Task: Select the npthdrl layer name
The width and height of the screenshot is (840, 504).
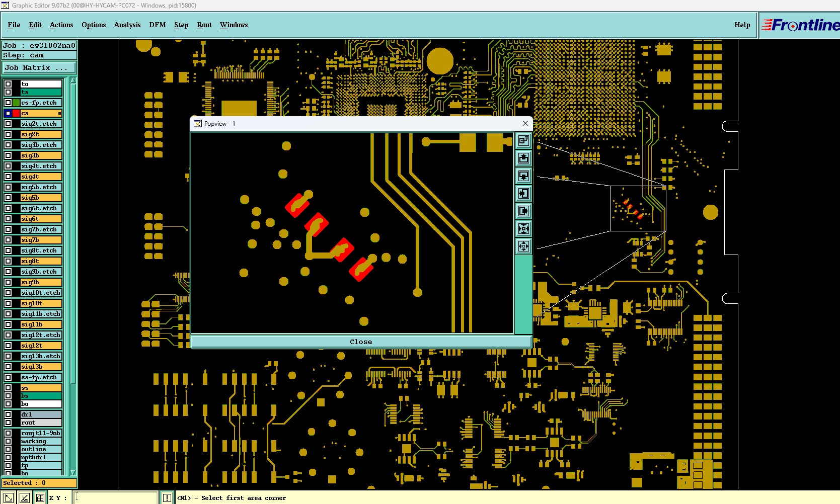Action: point(41,457)
